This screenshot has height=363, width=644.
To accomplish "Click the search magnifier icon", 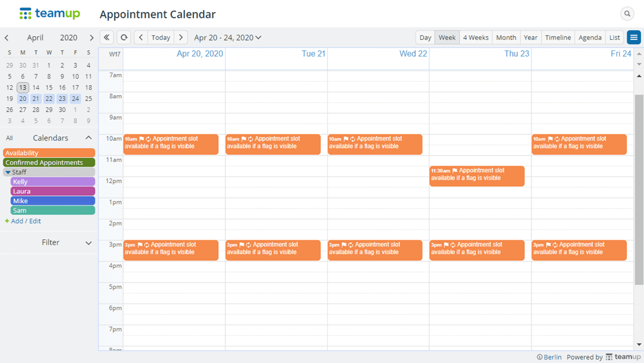I will click(627, 14).
